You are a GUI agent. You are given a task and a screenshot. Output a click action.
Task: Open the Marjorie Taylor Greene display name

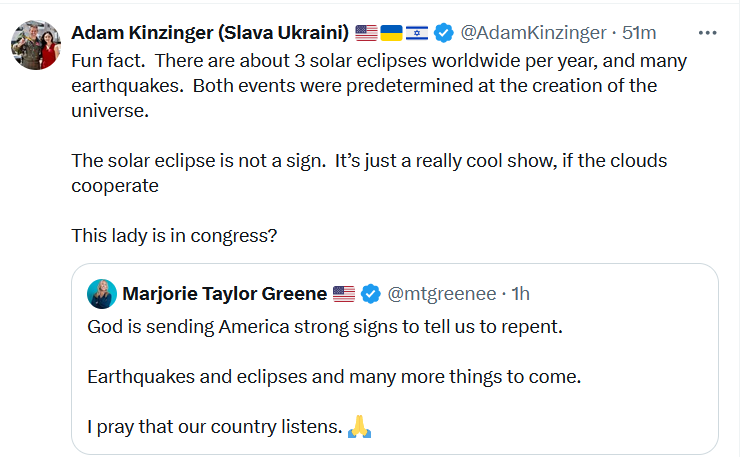click(224, 294)
